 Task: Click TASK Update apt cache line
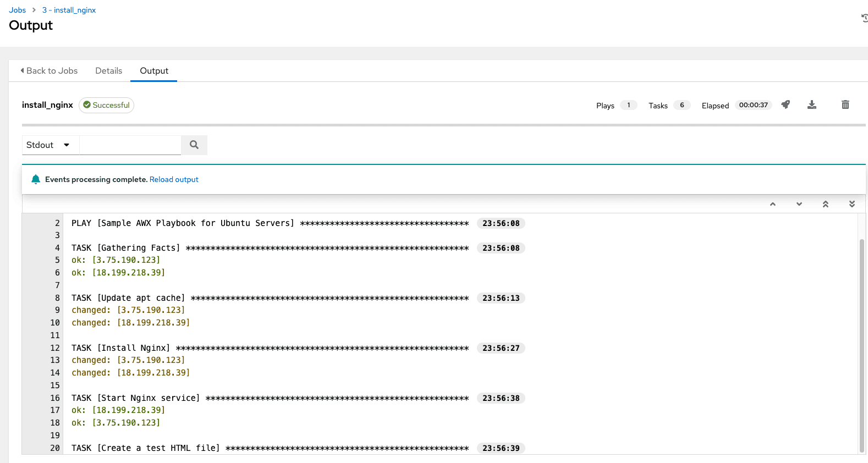[270, 298]
